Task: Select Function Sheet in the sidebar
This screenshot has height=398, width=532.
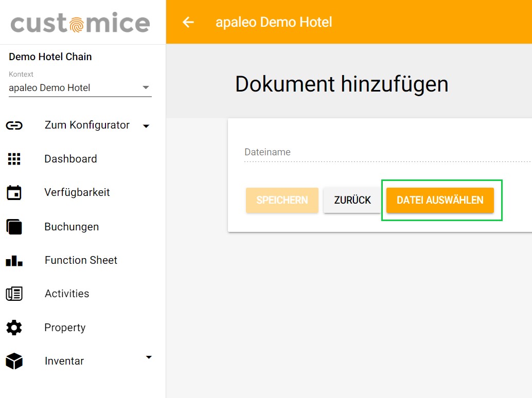Action: point(81,260)
